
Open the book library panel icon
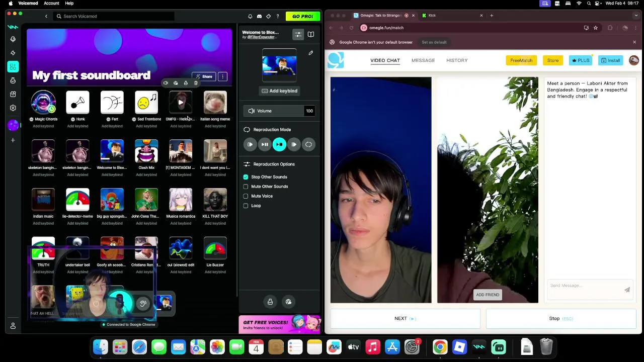point(311,34)
